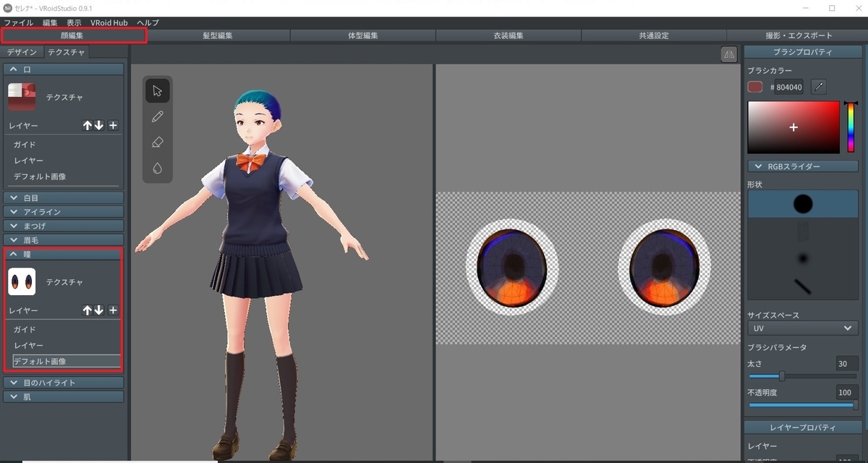Add a new layer in the 瞳 panel
This screenshot has width=868, height=463.
pos(113,310)
